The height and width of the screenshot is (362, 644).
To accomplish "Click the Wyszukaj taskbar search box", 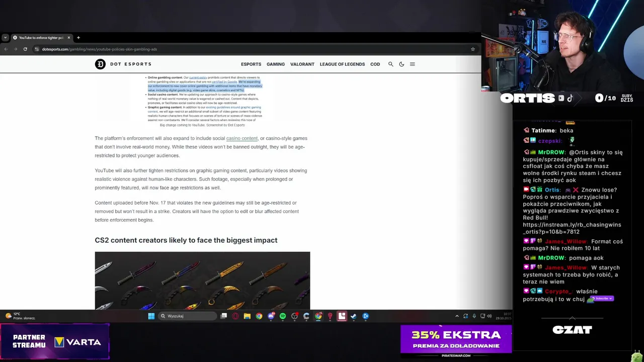I will pyautogui.click(x=189, y=316).
